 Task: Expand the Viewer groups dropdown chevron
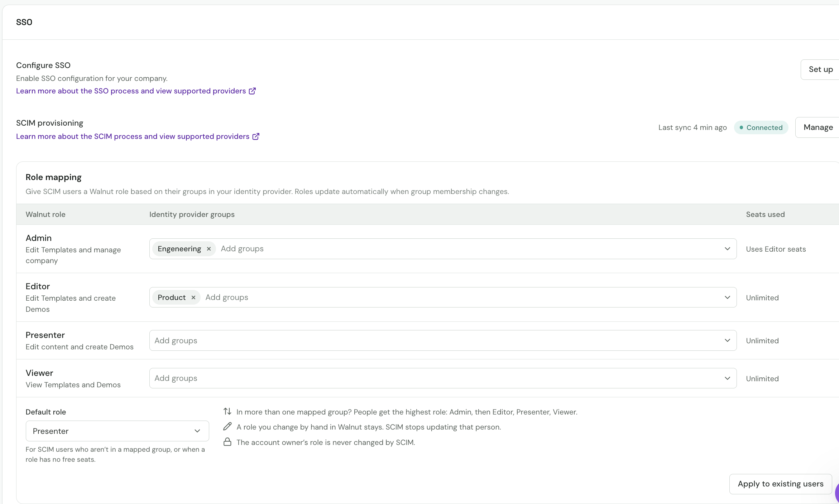[x=727, y=378]
